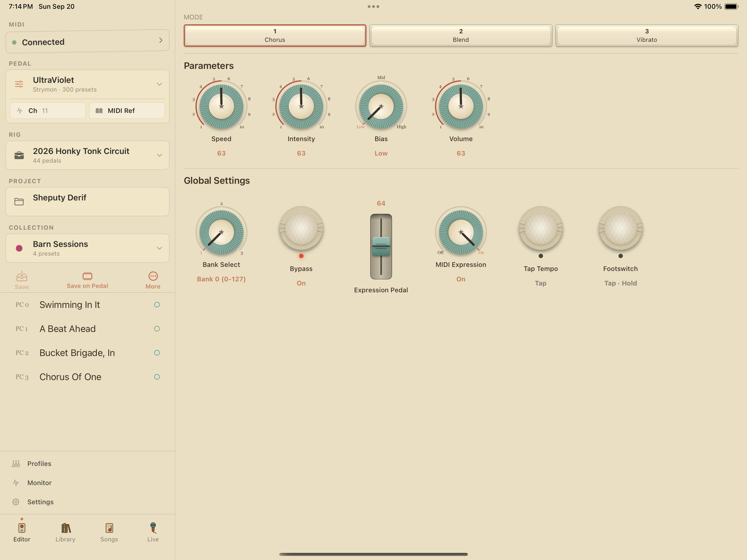This screenshot has width=747, height=560.
Task: Click the green MIDI connection dot
Action: tap(14, 42)
